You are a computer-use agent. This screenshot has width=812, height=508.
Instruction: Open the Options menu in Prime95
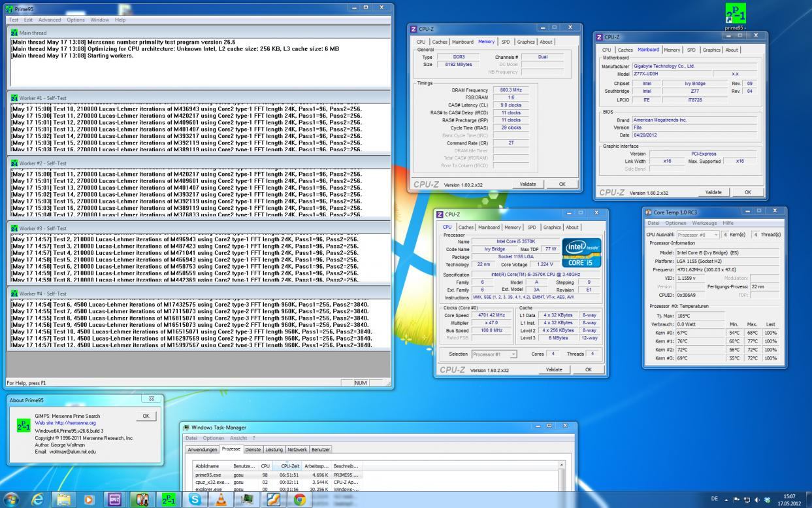76,20
